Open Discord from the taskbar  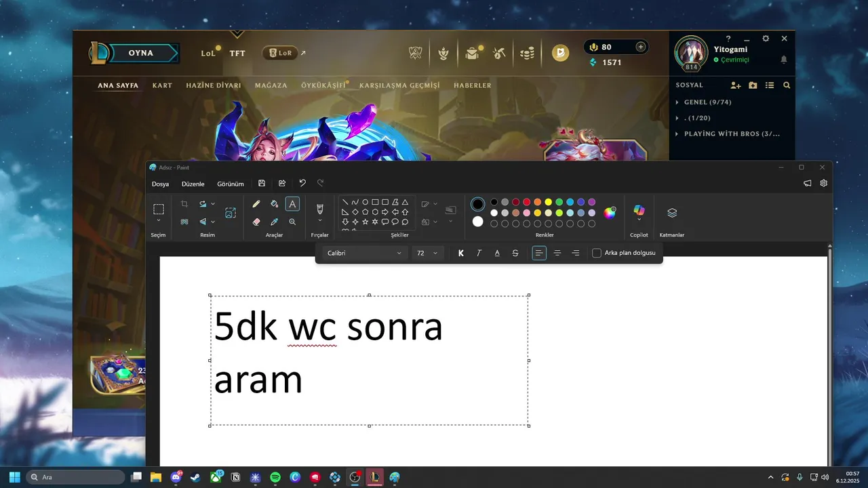(177, 477)
